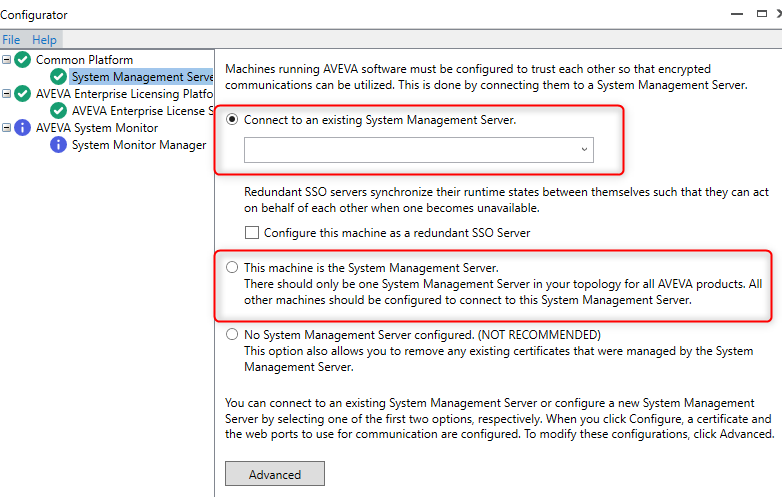Select Common Platform in the tree

click(x=84, y=60)
